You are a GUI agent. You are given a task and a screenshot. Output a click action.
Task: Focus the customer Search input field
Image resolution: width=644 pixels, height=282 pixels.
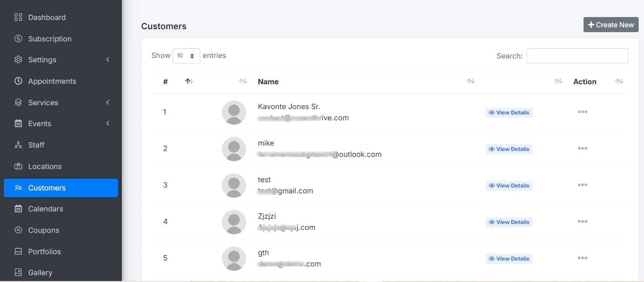(577, 56)
